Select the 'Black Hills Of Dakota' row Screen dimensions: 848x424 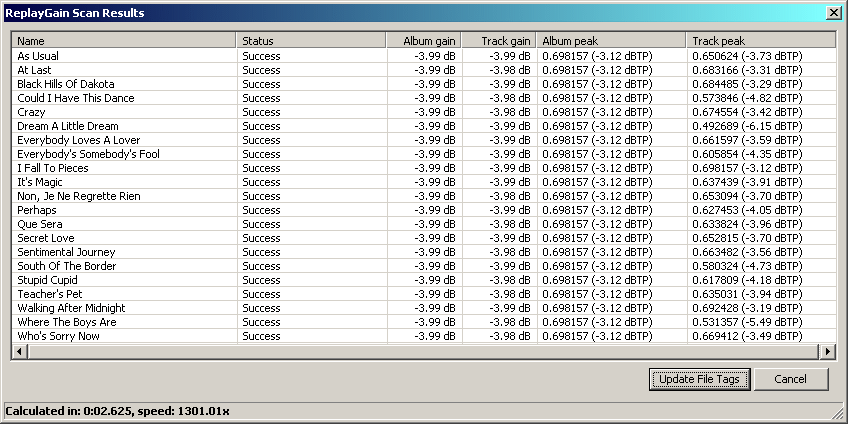coord(423,84)
